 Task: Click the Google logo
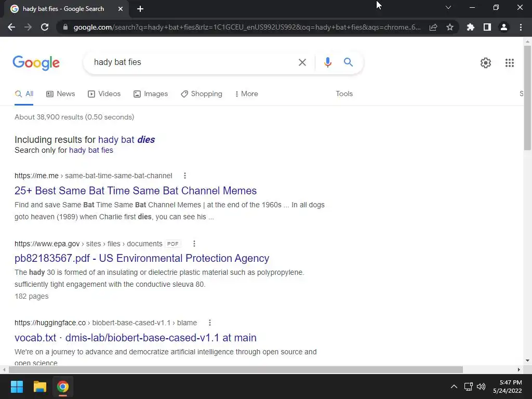coord(36,63)
